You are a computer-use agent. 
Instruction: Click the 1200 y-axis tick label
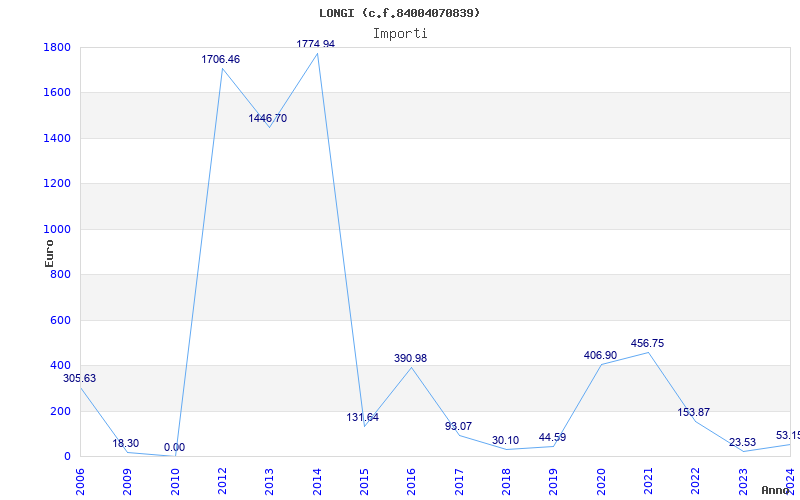(x=57, y=184)
